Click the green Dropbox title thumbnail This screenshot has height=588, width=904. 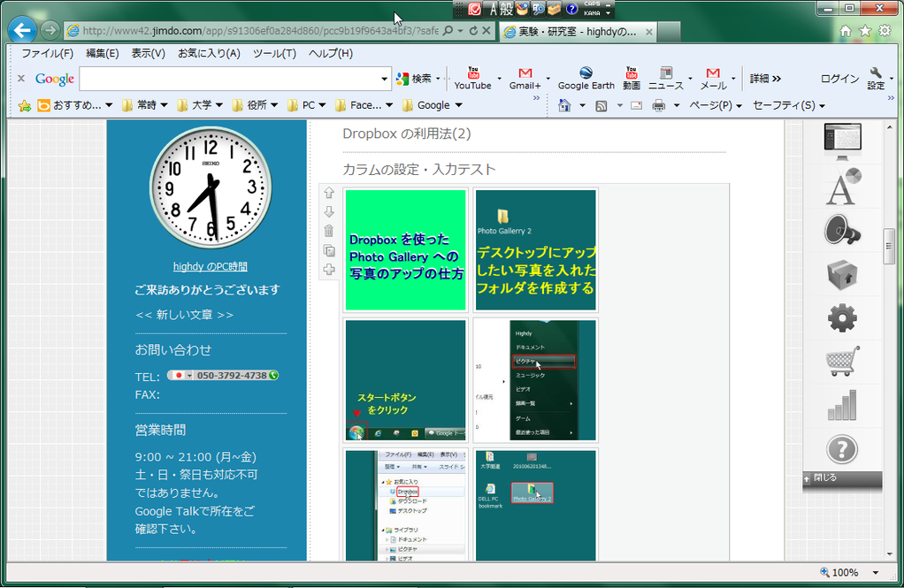pos(405,250)
